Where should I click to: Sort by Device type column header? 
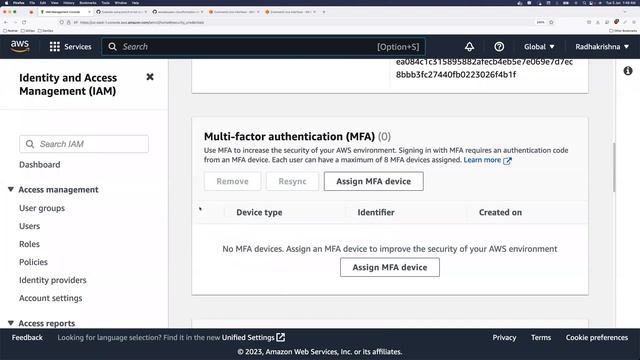click(259, 212)
